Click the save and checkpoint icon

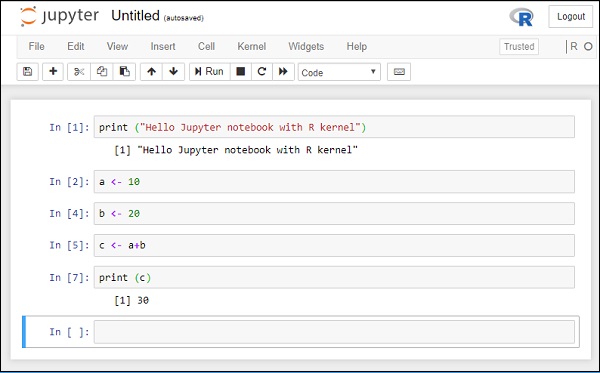click(28, 72)
